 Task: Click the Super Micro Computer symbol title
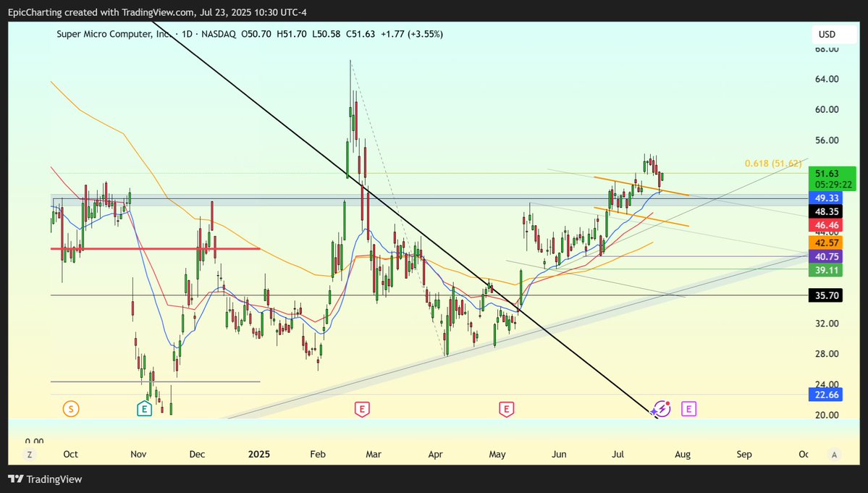(114, 34)
